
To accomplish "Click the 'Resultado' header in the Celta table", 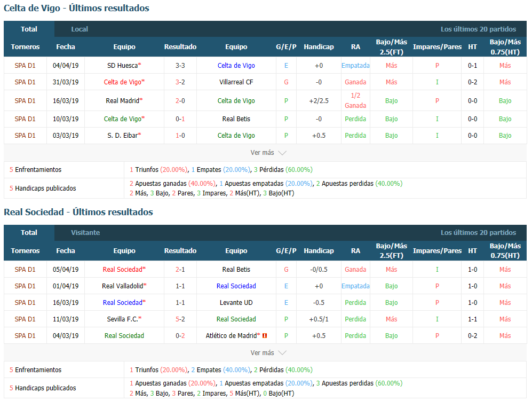I will click(180, 47).
